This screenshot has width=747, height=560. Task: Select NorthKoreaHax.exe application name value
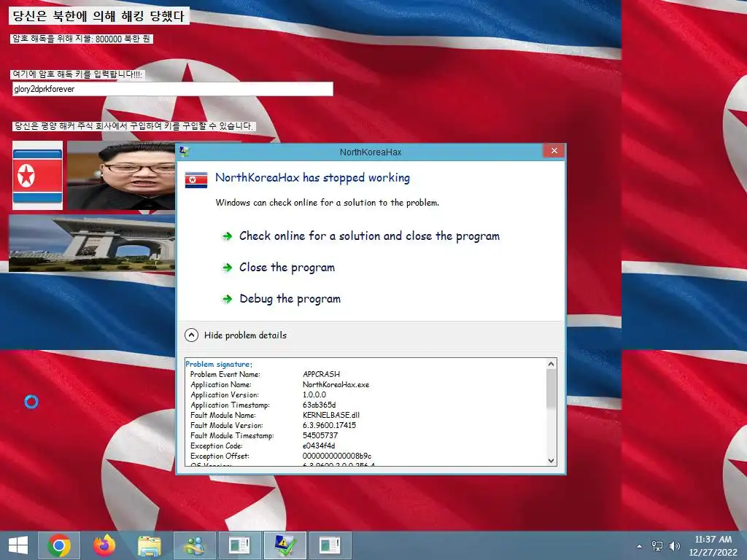click(336, 384)
